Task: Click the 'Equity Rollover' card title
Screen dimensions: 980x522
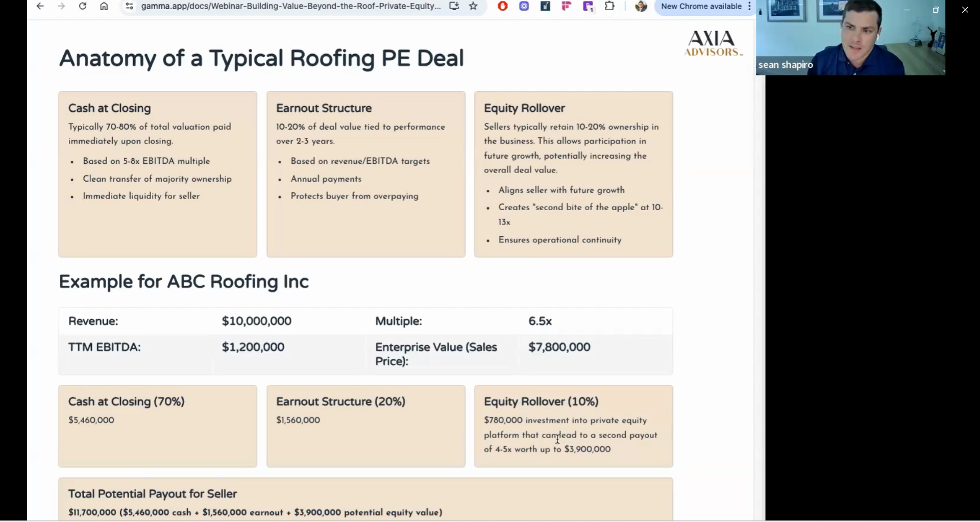Action: pyautogui.click(x=525, y=108)
